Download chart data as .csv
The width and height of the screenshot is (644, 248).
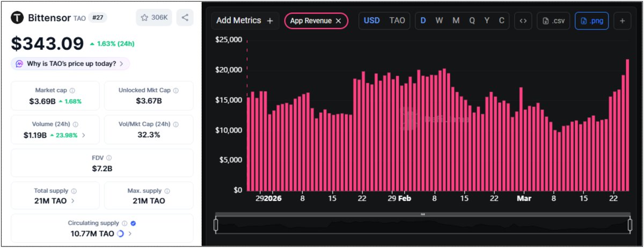pos(553,21)
